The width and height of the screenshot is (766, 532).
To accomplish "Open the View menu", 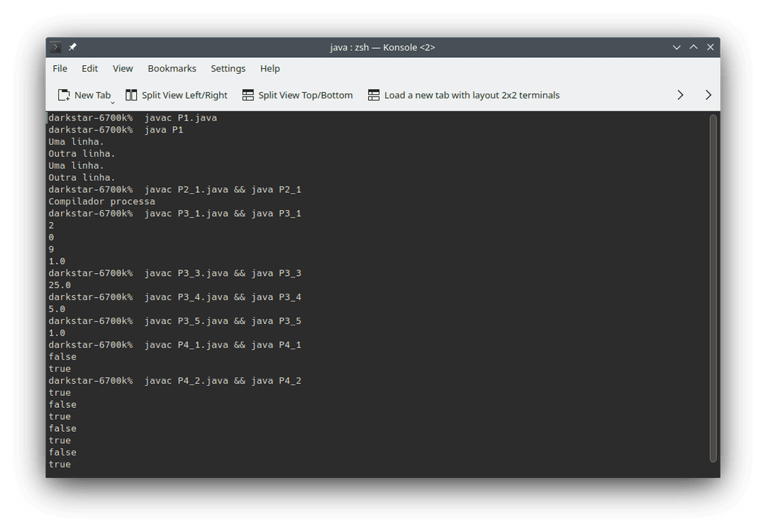I will (x=122, y=68).
